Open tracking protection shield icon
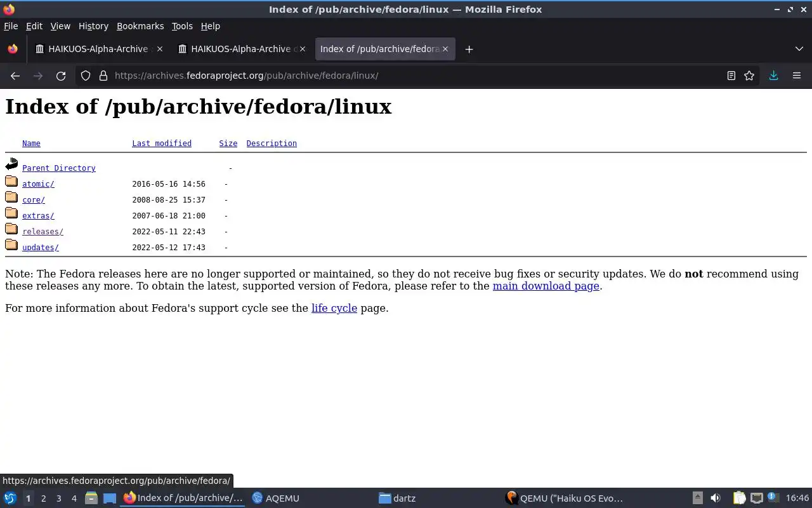This screenshot has height=508, width=812. [x=86, y=76]
